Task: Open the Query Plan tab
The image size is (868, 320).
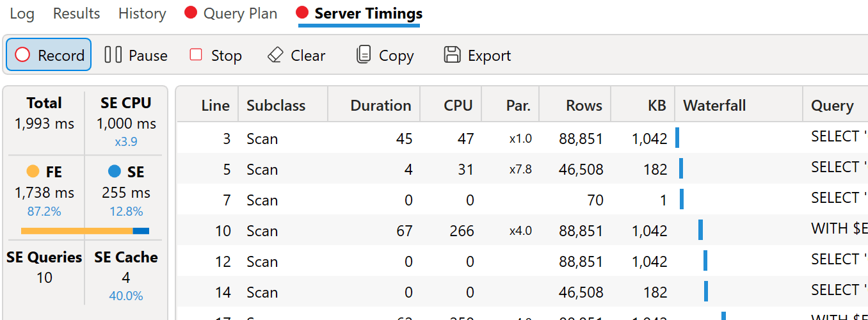Action: [230, 13]
